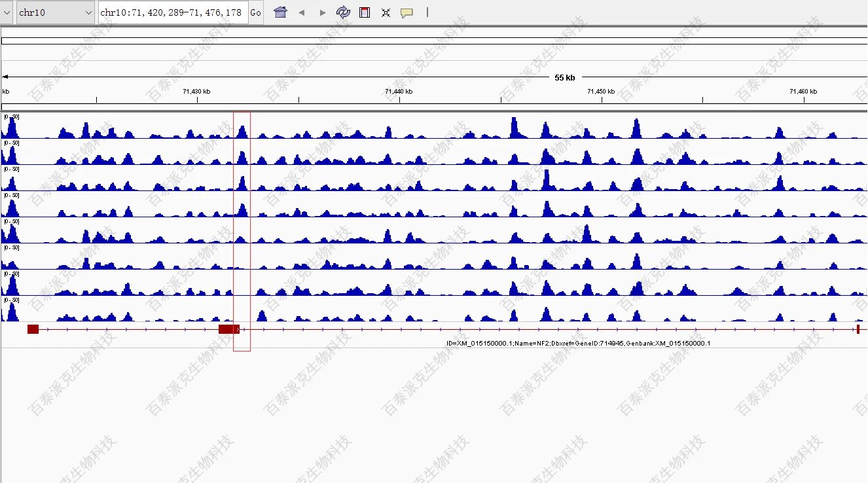Click the define region of interest icon
Viewport: 868px width, 483px height.
click(365, 12)
